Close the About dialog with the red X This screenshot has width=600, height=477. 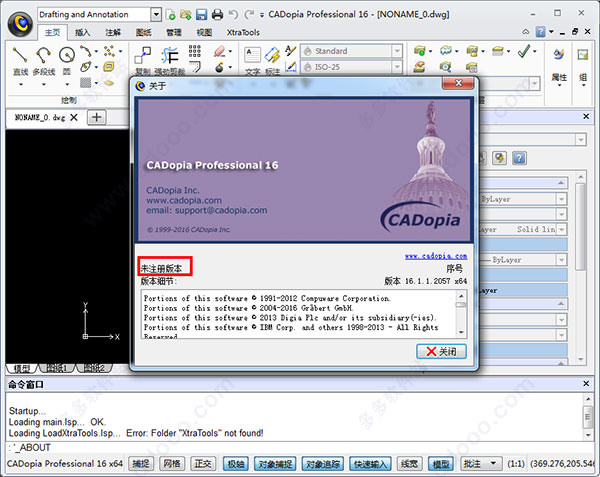click(458, 83)
